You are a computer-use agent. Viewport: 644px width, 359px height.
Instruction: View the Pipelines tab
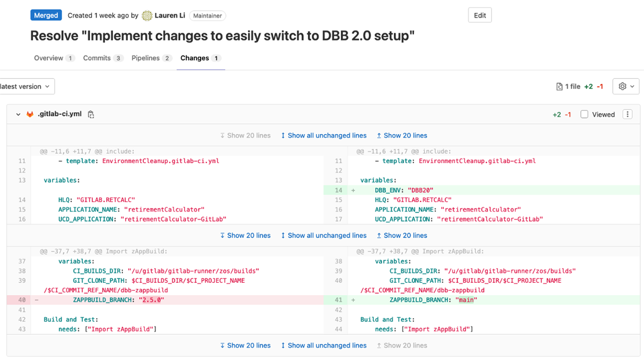[147, 58]
